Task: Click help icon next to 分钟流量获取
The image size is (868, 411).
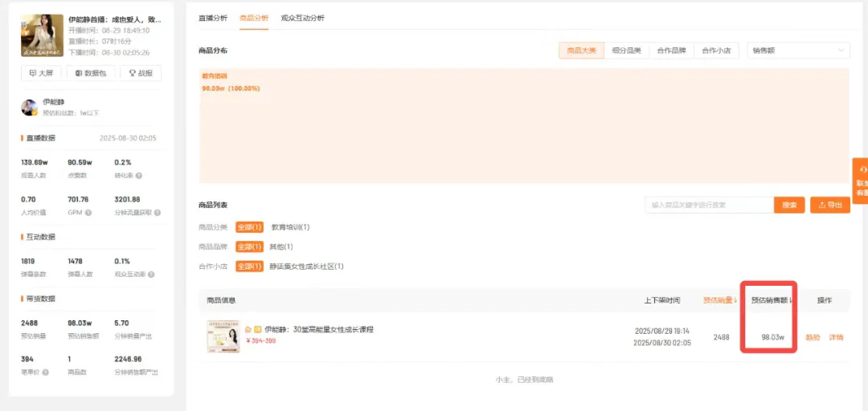Action: 158,213
